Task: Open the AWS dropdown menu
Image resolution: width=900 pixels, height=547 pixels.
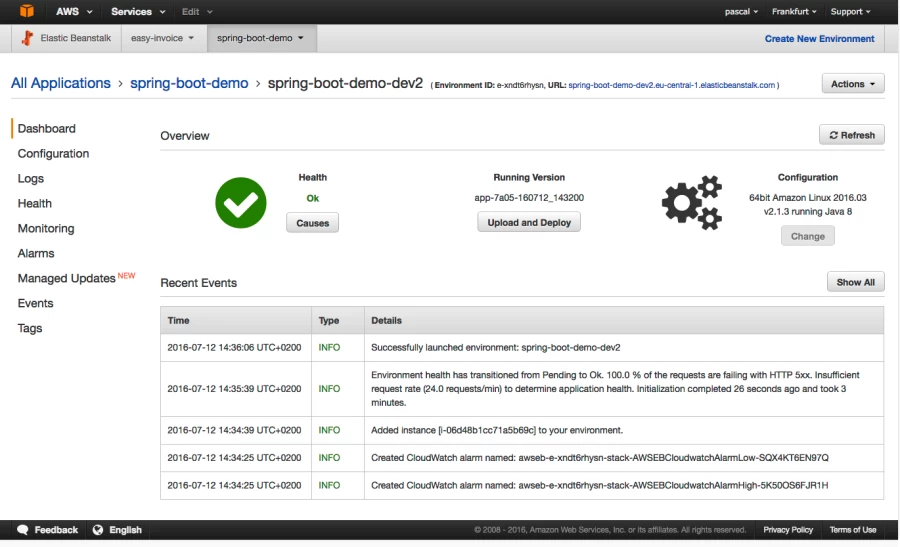Action: click(73, 11)
